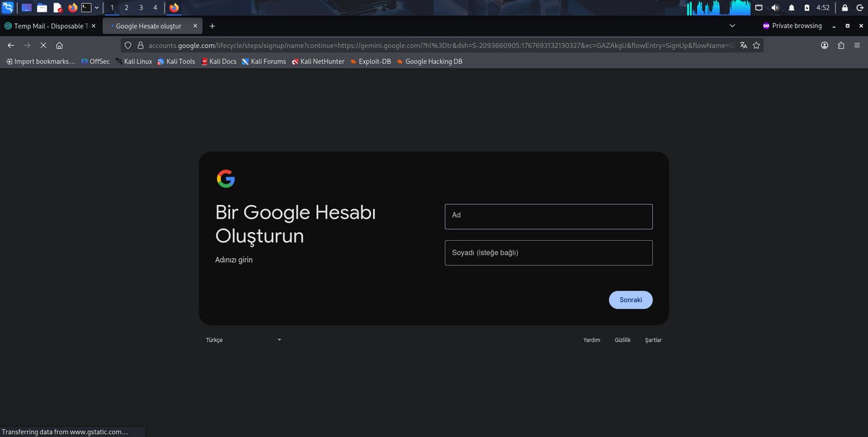868x437 pixels.
Task: Click the Firefox window taskbar button
Action: point(174,7)
